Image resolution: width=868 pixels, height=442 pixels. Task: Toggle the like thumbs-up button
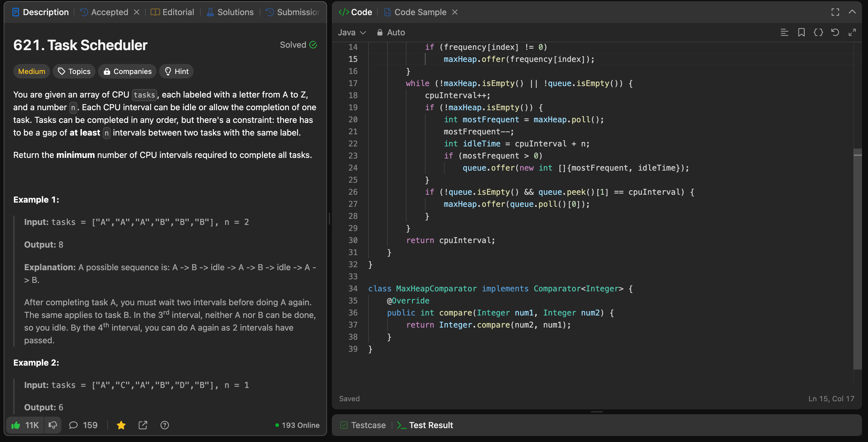click(x=25, y=425)
